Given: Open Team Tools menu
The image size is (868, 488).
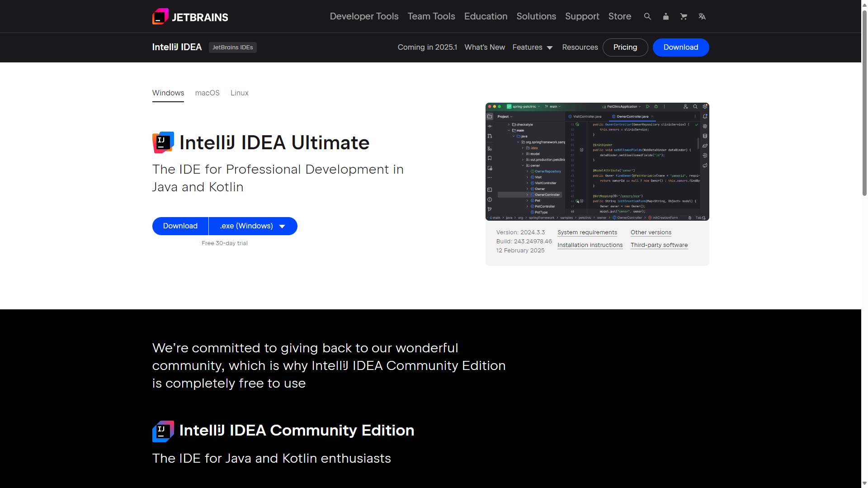Looking at the screenshot, I should pyautogui.click(x=431, y=16).
